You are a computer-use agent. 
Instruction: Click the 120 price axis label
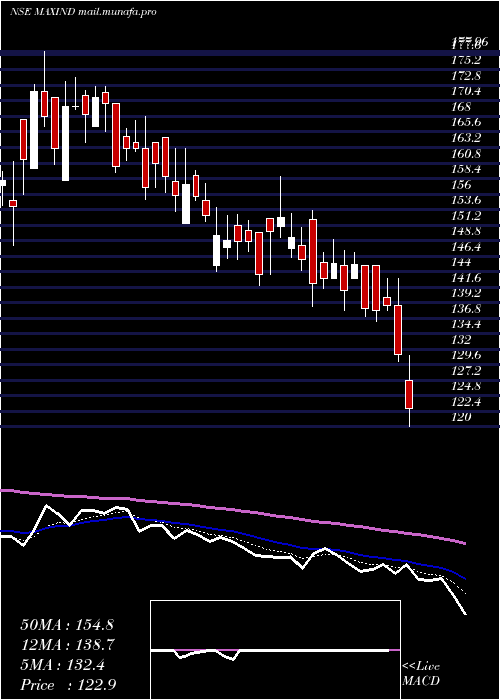(462, 417)
